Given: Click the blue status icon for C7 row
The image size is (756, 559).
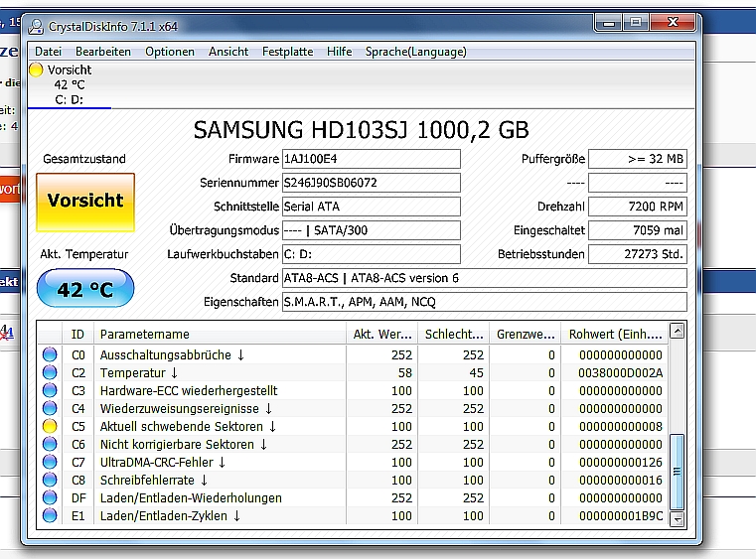Looking at the screenshot, I should point(50,462).
